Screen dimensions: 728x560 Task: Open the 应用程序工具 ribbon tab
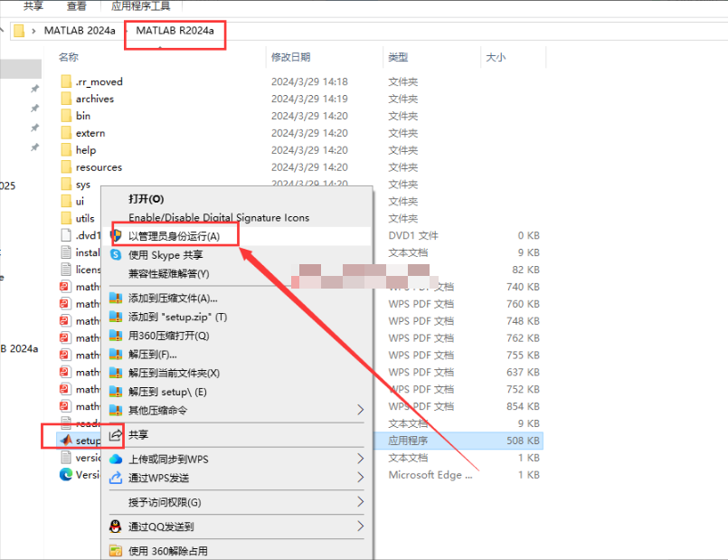141,6
